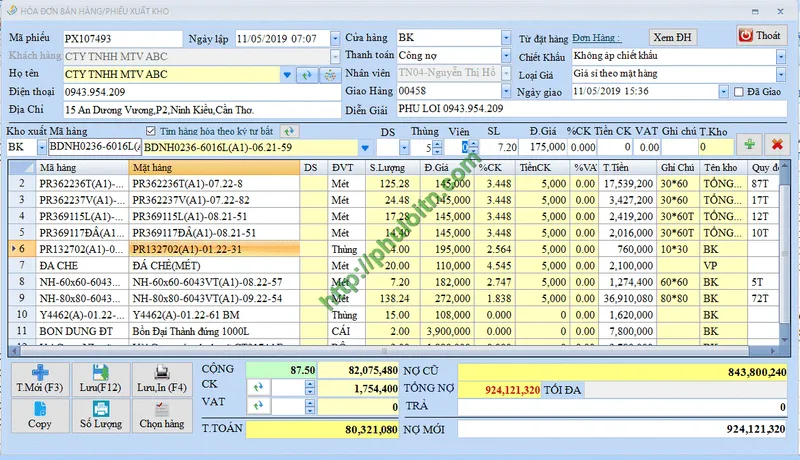Screen dimensions: 800x460
Task: Click the T.TOÁN total 80,321,080
Action: 322,429
